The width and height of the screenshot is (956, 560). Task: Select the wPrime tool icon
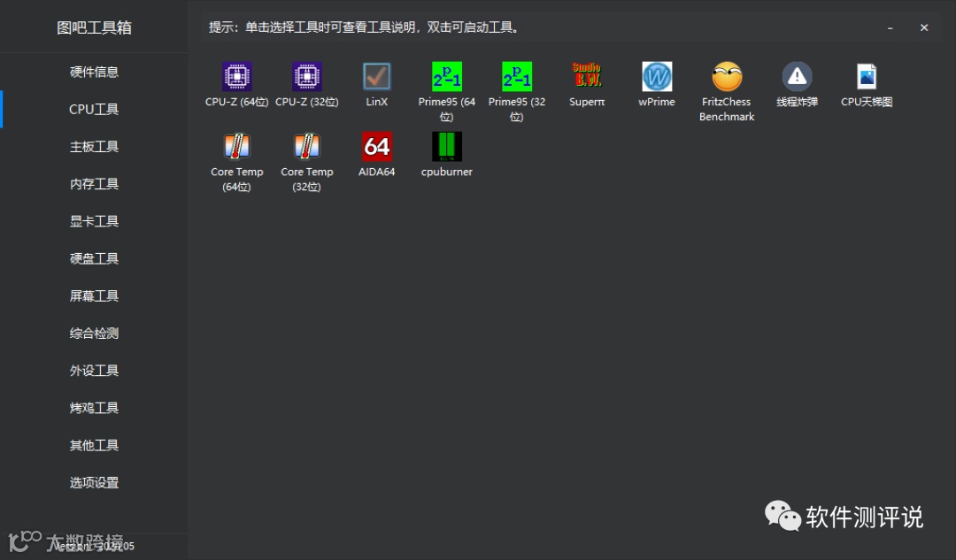click(657, 77)
